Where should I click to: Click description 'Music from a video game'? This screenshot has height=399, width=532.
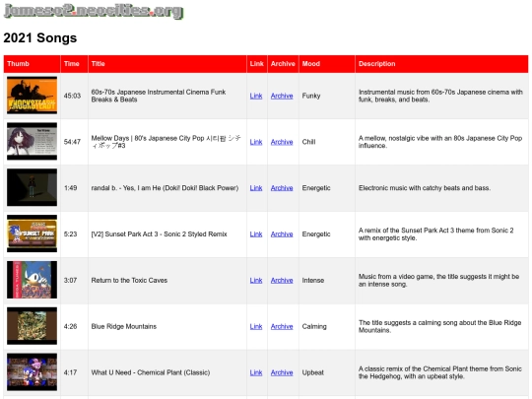click(x=439, y=280)
